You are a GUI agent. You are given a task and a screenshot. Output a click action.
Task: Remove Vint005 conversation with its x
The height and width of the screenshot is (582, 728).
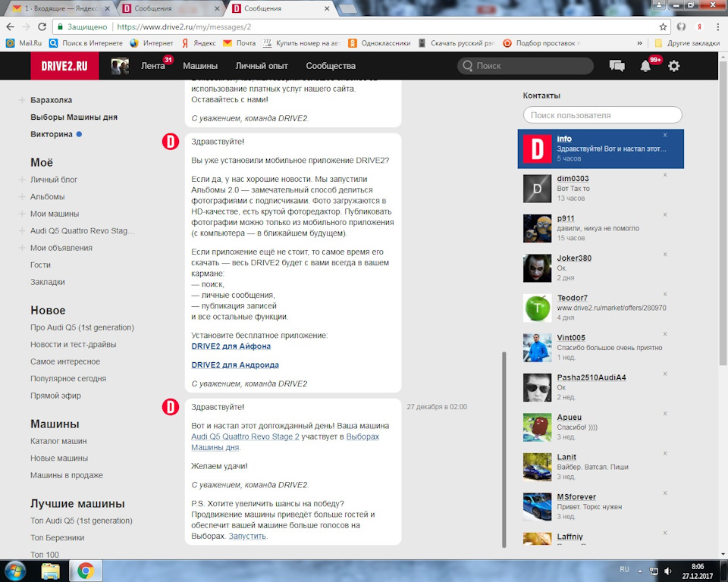pyautogui.click(x=665, y=333)
